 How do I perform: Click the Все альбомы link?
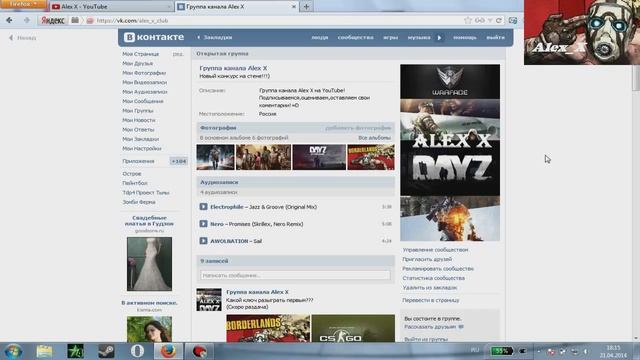pos(374,138)
